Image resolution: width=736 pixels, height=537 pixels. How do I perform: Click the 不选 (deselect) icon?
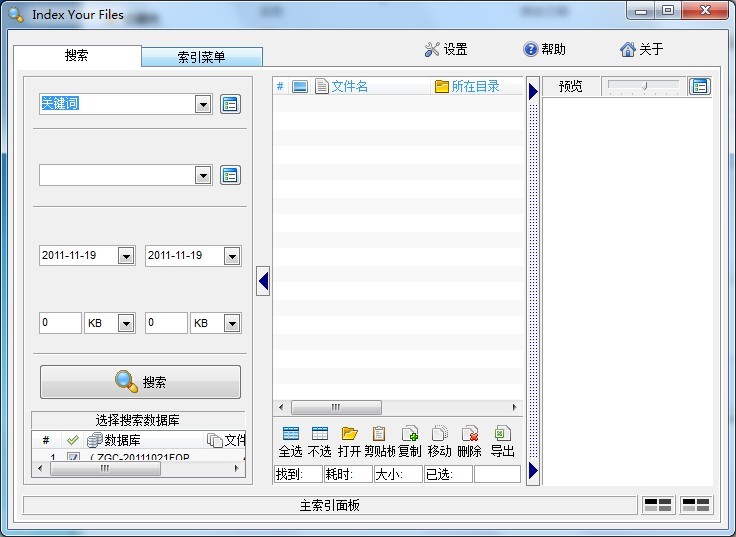pyautogui.click(x=320, y=434)
